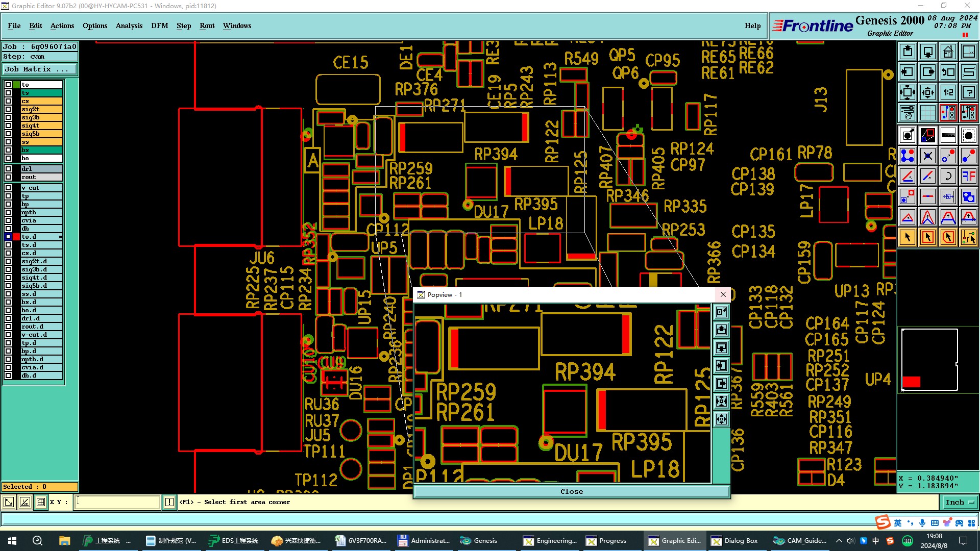This screenshot has height=551, width=980.
Task: Open the Job Matrix selector
Action: (x=40, y=69)
